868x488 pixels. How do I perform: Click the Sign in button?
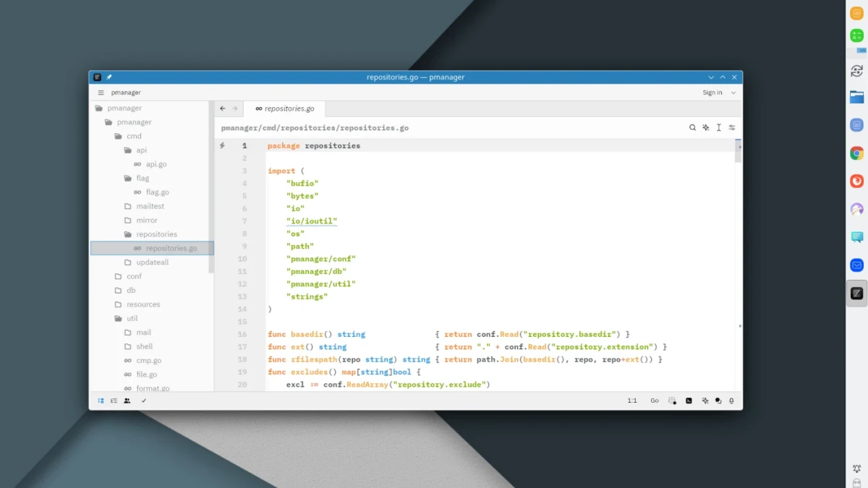tap(712, 93)
